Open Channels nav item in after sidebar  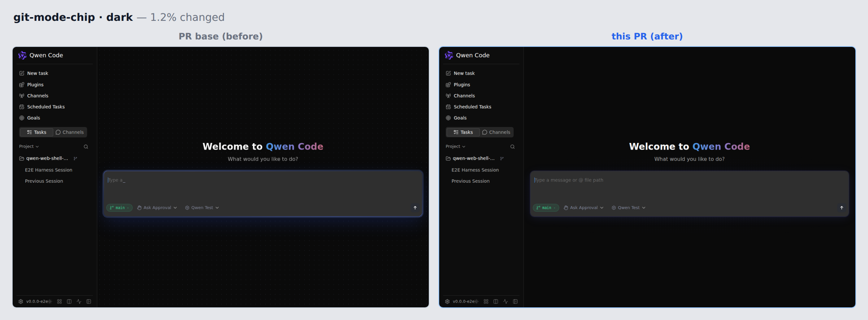pyautogui.click(x=460, y=96)
